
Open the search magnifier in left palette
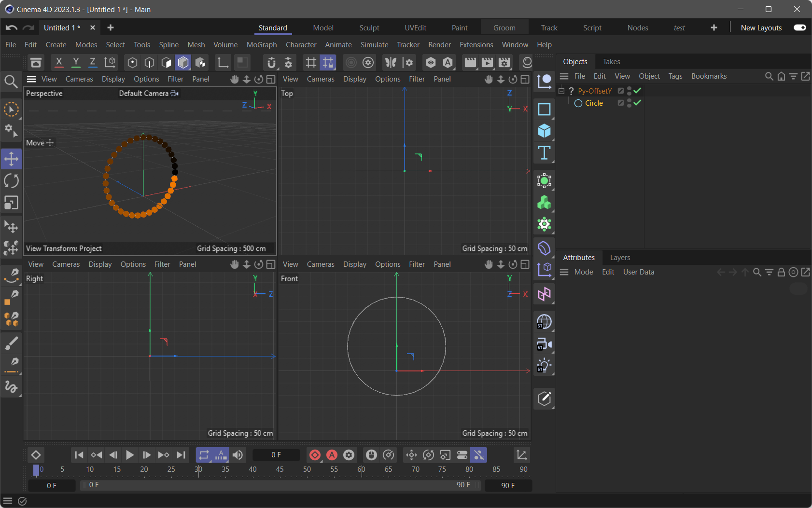(11, 82)
